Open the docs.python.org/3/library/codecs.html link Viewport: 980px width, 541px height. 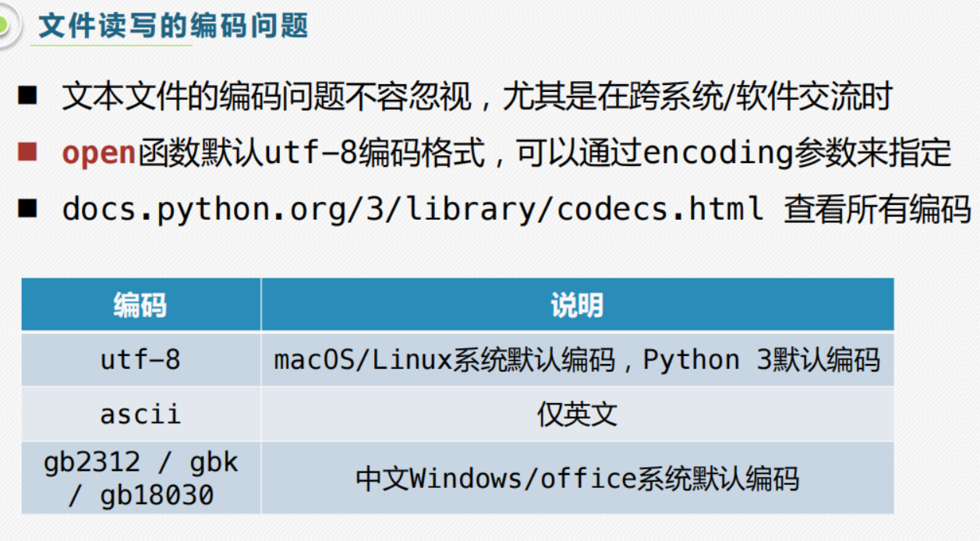(413, 209)
